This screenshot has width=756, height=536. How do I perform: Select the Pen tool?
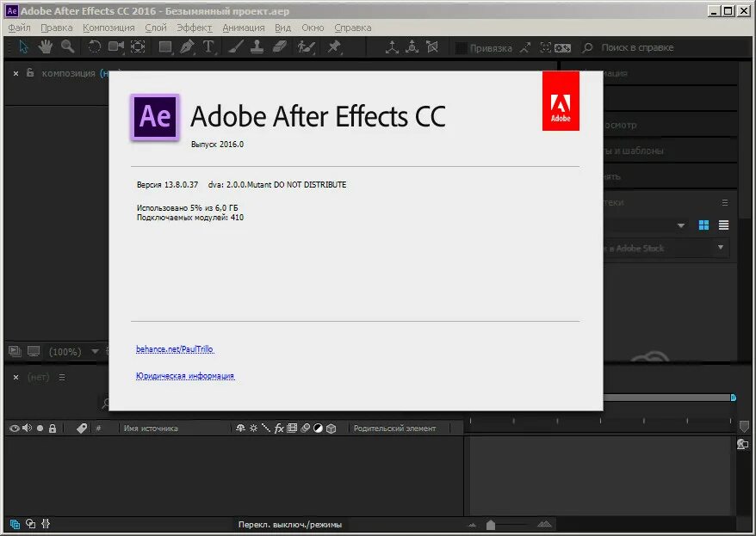187,46
